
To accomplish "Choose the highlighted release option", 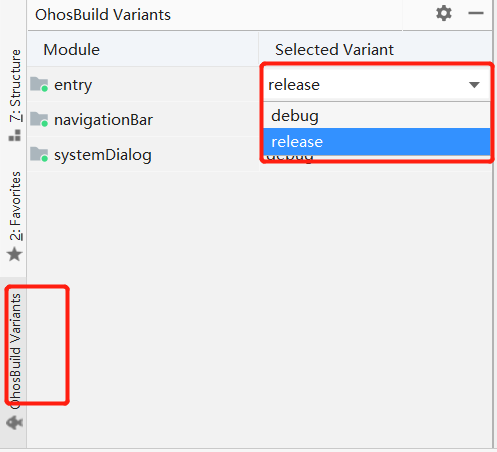I will 377,142.
